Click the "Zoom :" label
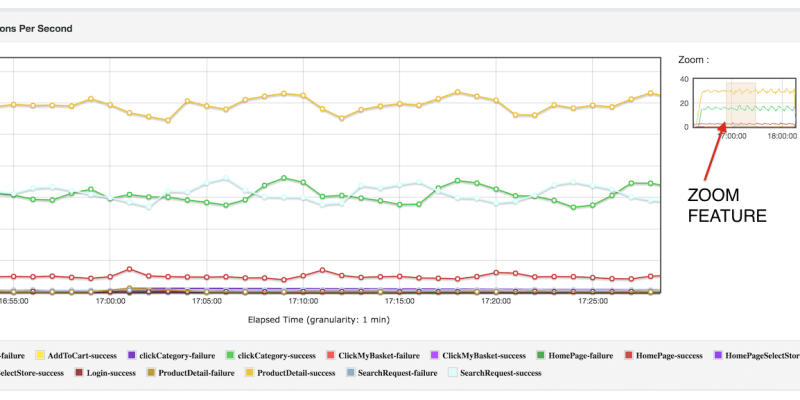The width and height of the screenshot is (800, 400). click(693, 60)
